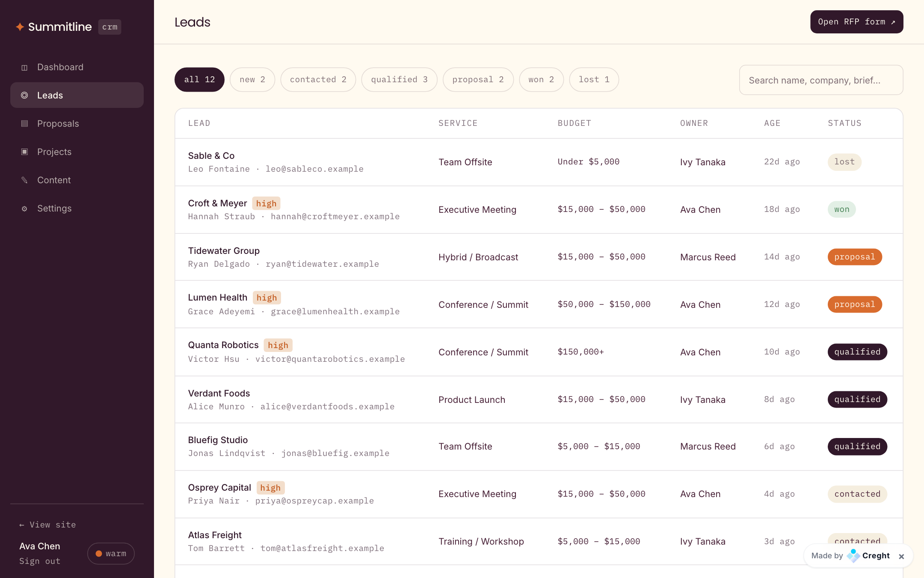The width and height of the screenshot is (924, 578).
Task: Click the warm theme toggle pill
Action: click(111, 554)
